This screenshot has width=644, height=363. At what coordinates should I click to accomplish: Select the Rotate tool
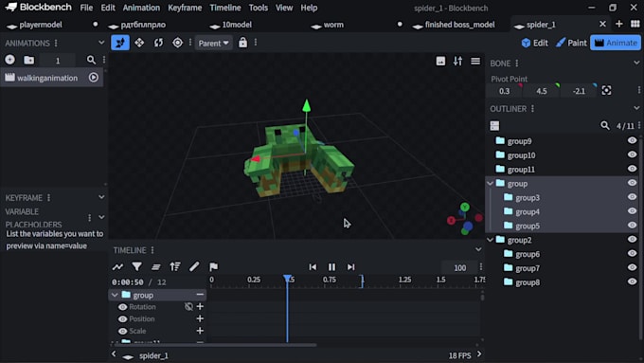pyautogui.click(x=158, y=43)
